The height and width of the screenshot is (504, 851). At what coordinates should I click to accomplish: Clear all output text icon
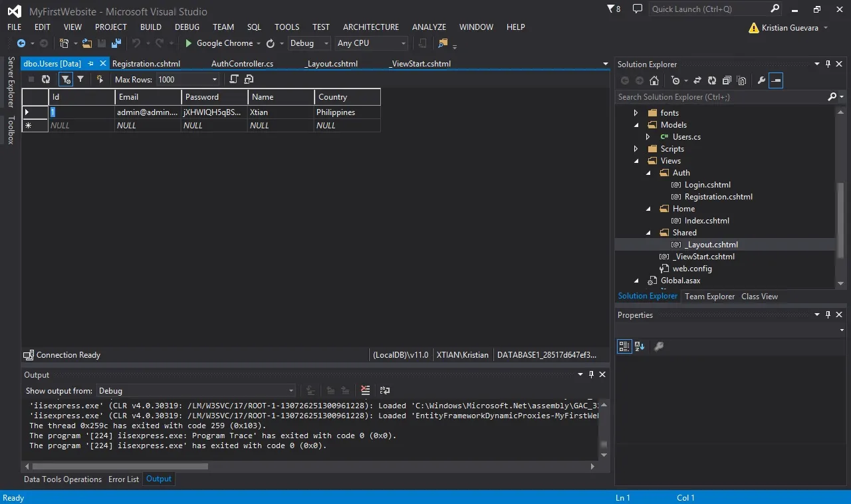(x=365, y=390)
